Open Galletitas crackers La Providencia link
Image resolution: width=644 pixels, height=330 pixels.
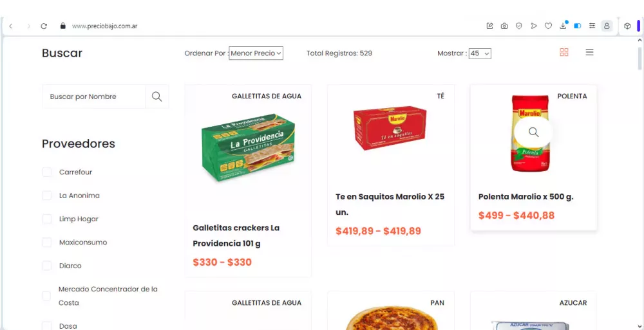pos(236,235)
